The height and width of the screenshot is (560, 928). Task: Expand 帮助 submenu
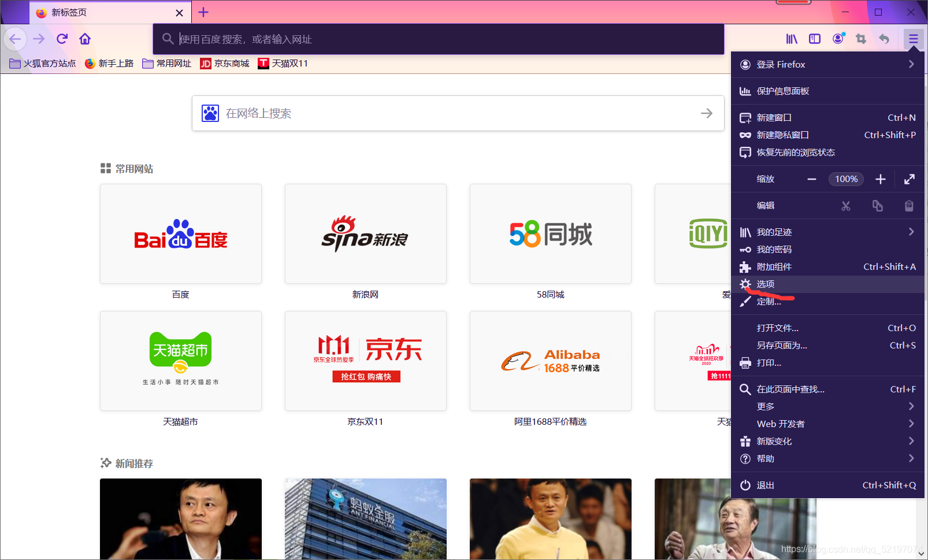coord(827,459)
